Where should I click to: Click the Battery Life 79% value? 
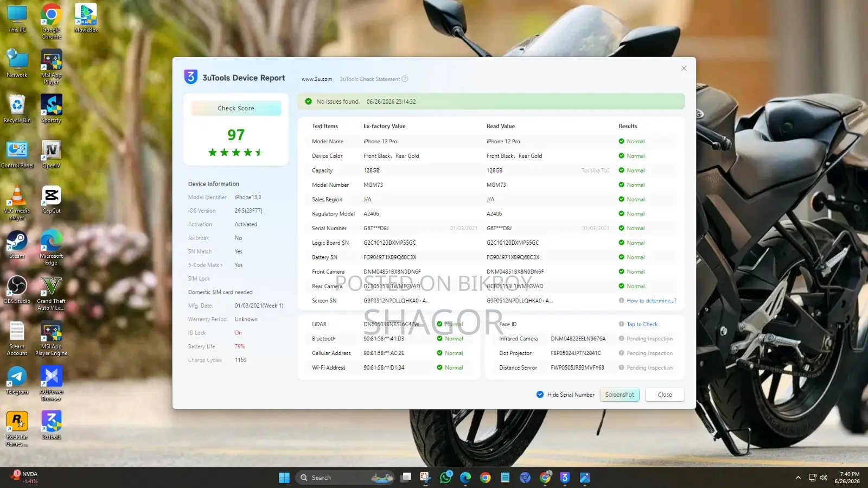pyautogui.click(x=240, y=346)
